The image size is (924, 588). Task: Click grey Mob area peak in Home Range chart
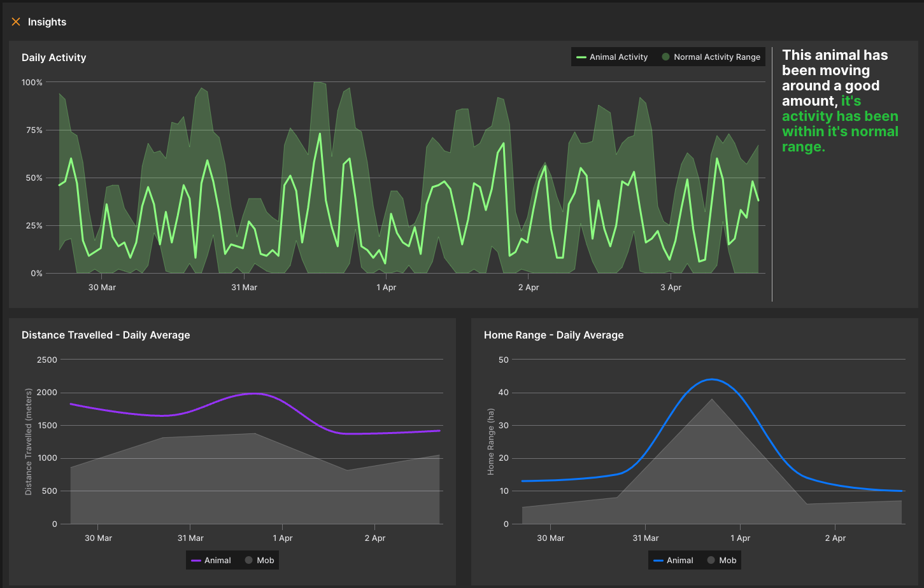(x=711, y=400)
